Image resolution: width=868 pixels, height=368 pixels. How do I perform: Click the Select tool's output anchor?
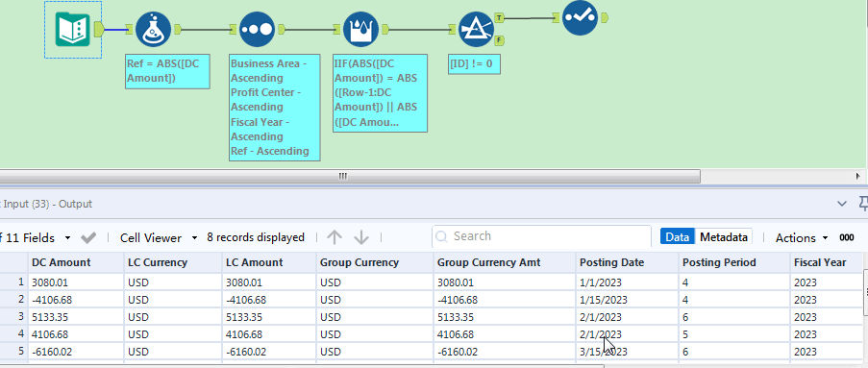pos(605,17)
